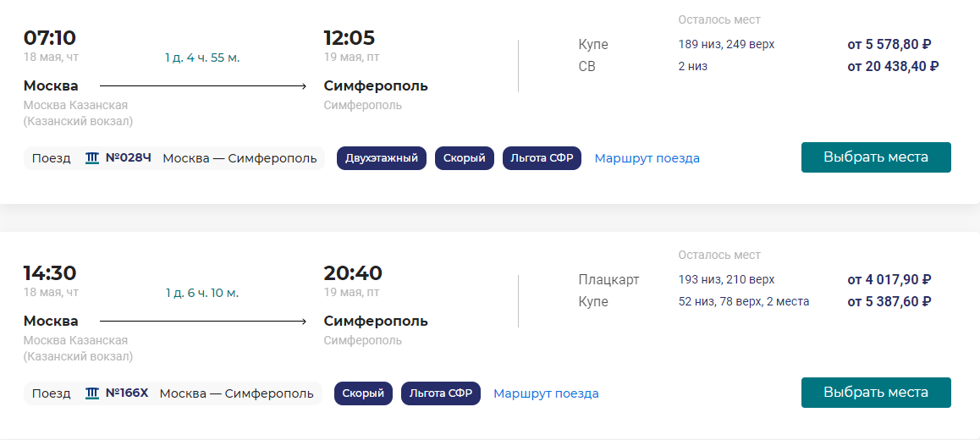Select seats for train 166Х
The image size is (980, 440).
pyautogui.click(x=876, y=393)
